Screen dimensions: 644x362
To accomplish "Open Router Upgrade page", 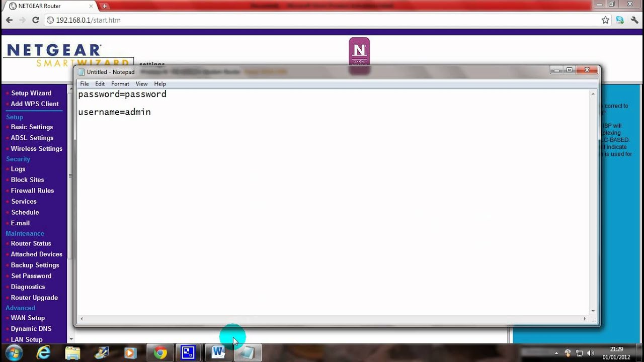I will [35, 297].
